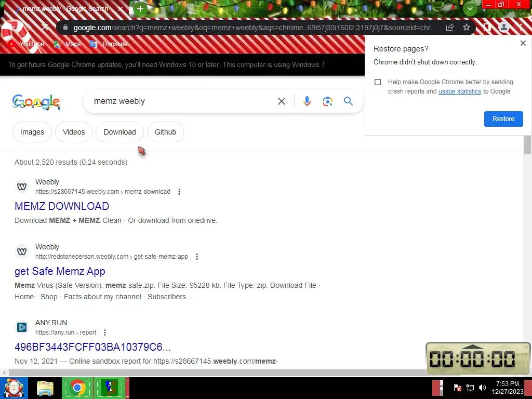Open the Santa Start menu button
Viewport: 532px width, 399px height.
coord(14,388)
